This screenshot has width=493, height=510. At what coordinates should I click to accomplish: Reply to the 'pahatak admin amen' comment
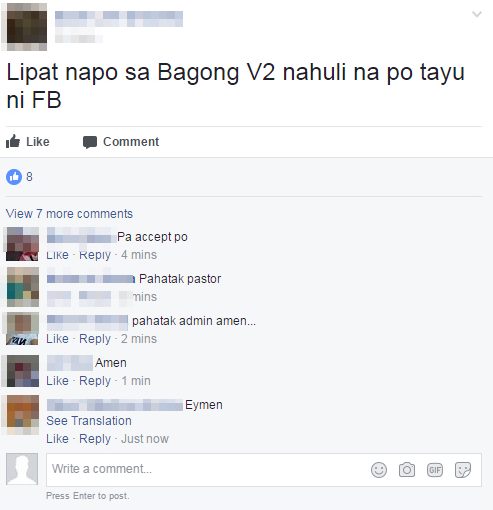point(95,339)
